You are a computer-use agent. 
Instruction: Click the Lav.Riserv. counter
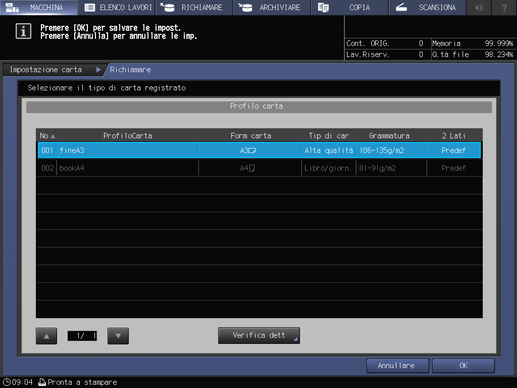(385, 54)
